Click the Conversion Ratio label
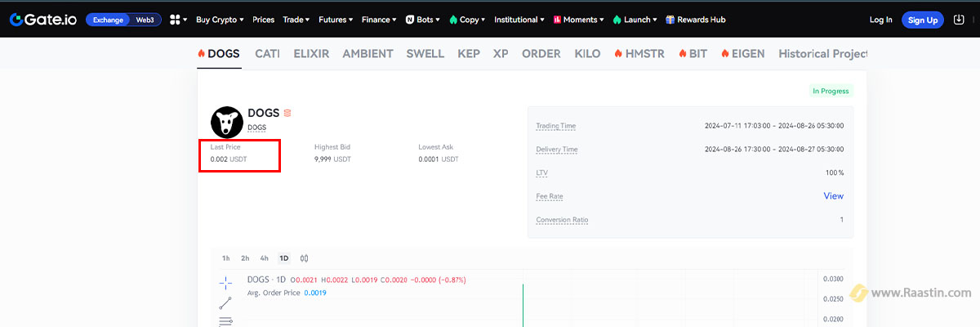This screenshot has width=980, height=327. coord(562,221)
